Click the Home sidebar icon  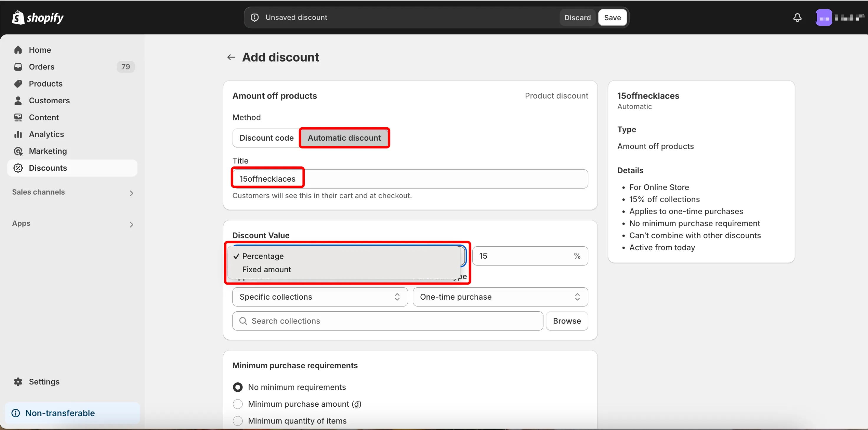tap(18, 50)
